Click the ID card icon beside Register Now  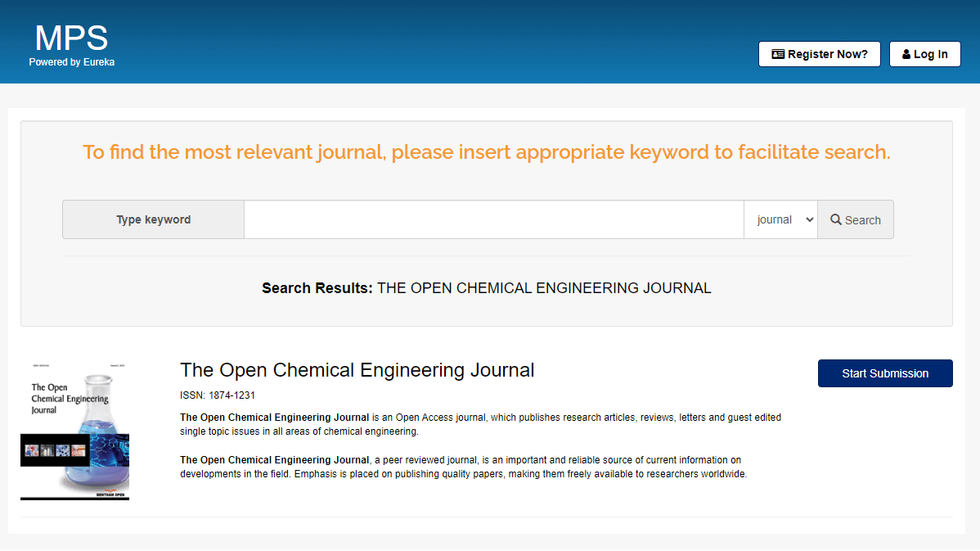coord(778,54)
